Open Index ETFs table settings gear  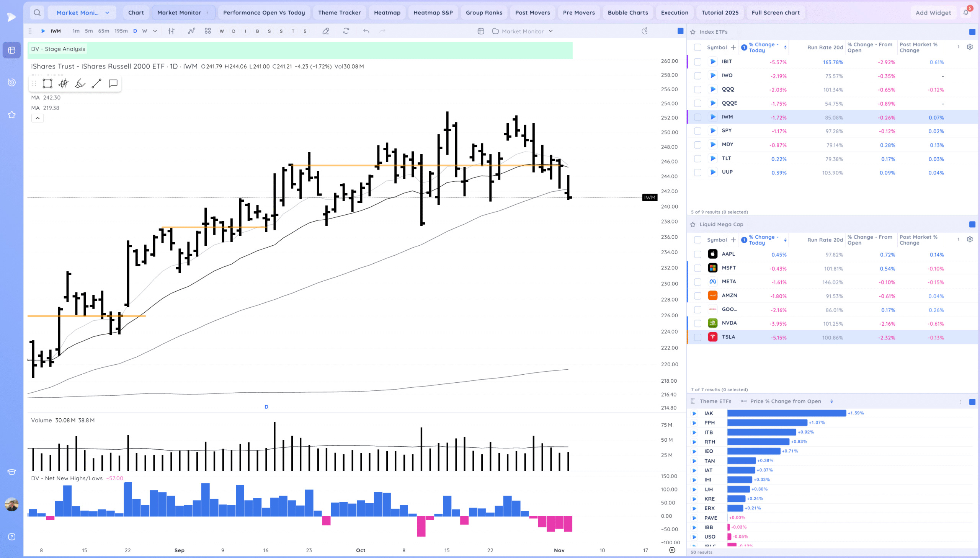[969, 47]
